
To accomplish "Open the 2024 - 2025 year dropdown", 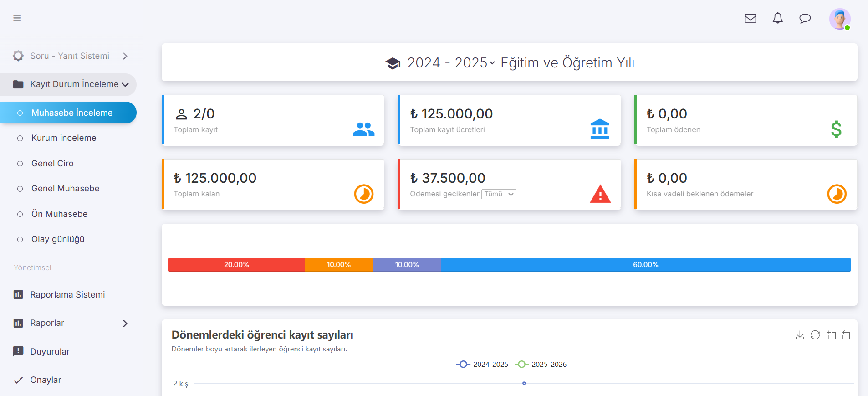I will point(451,63).
